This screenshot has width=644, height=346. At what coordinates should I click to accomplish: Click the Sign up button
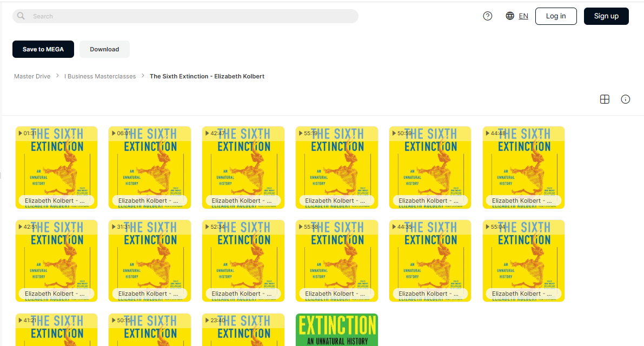[x=606, y=16]
